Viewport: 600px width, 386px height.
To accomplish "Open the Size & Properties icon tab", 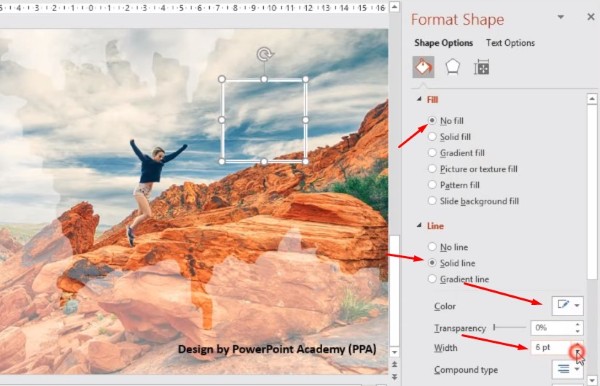I will [481, 68].
